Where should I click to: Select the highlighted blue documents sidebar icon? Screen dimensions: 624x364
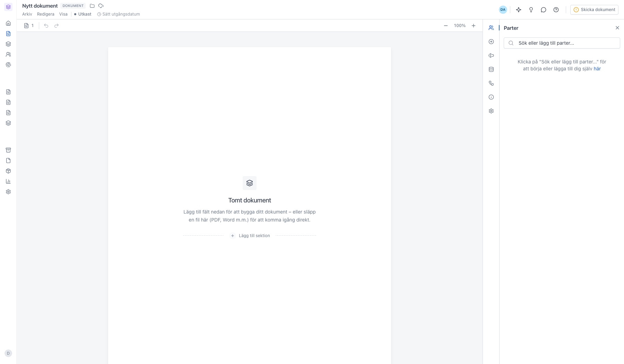[x=8, y=34]
